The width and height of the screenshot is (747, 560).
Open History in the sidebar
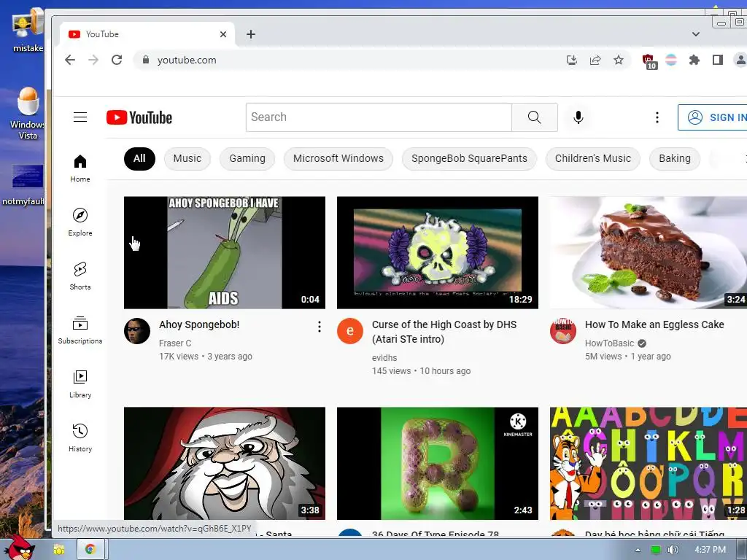pyautogui.click(x=80, y=438)
